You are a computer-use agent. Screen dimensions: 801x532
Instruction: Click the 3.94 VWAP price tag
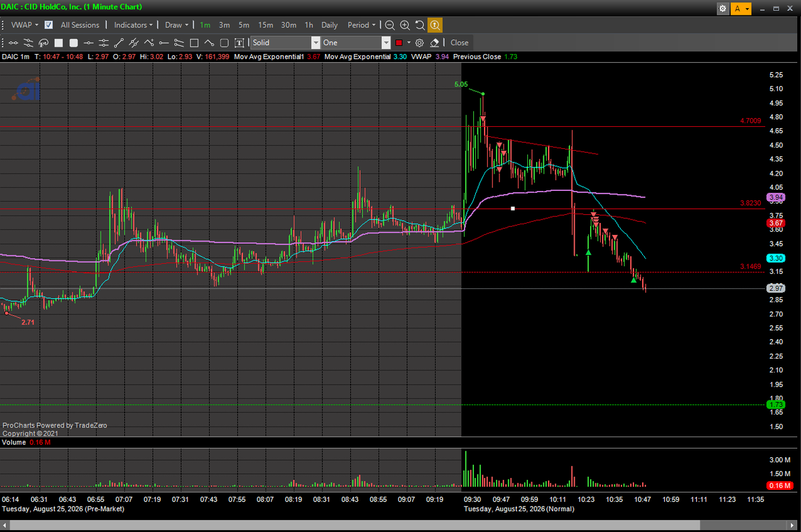pyautogui.click(x=776, y=198)
